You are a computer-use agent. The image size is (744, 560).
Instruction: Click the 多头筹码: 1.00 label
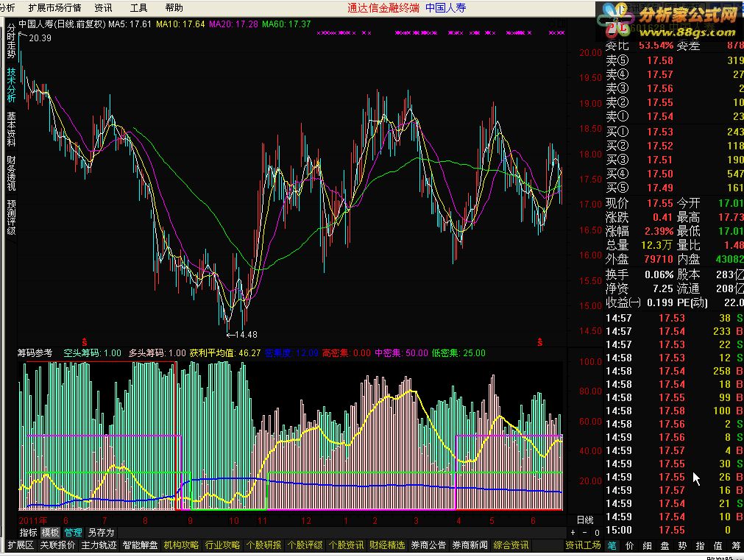point(157,353)
